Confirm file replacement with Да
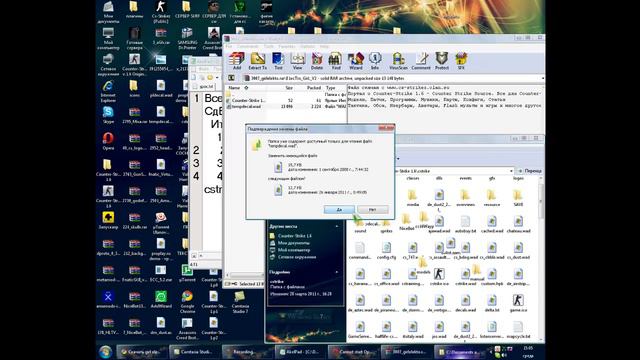640x360 pixels. [339, 209]
